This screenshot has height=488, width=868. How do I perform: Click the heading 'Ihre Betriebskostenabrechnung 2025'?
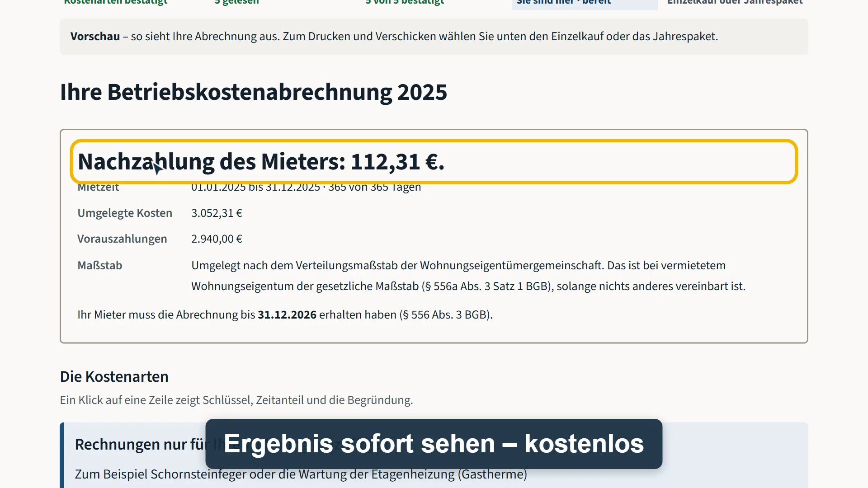coord(254,92)
